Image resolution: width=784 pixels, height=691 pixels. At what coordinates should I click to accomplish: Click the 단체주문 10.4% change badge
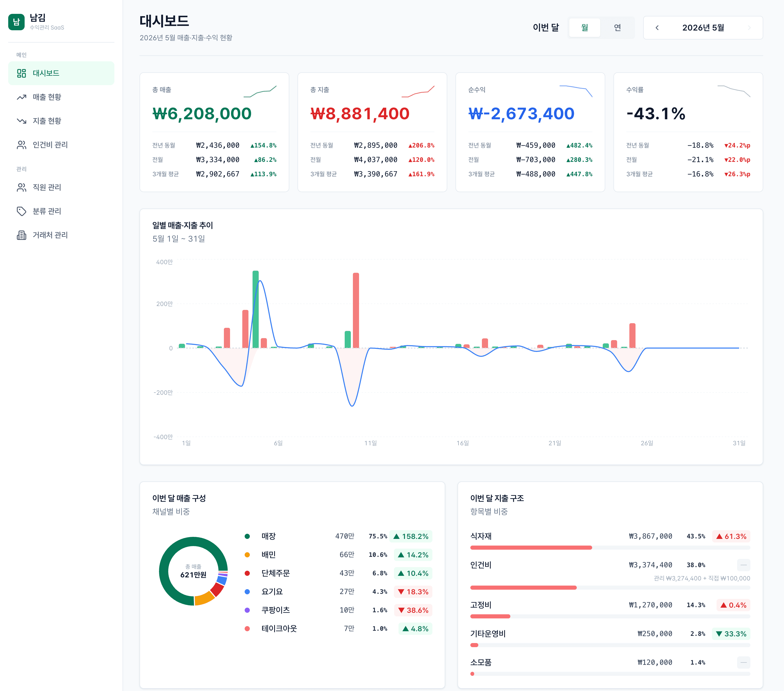click(413, 573)
